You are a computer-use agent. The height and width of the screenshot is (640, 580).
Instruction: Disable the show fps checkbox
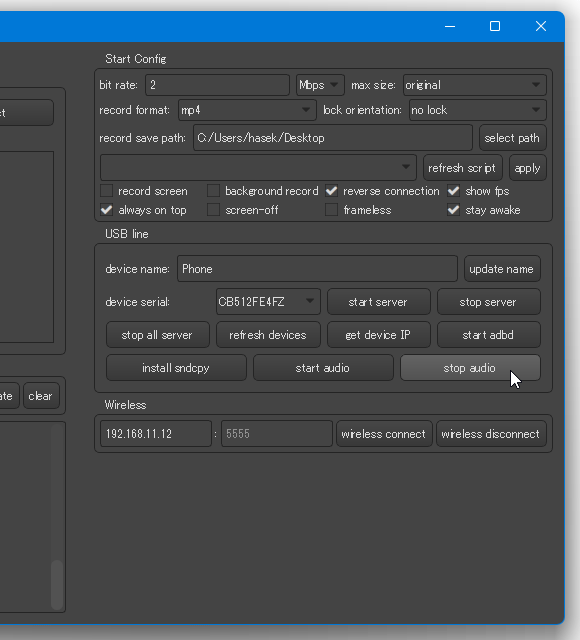[x=453, y=191]
